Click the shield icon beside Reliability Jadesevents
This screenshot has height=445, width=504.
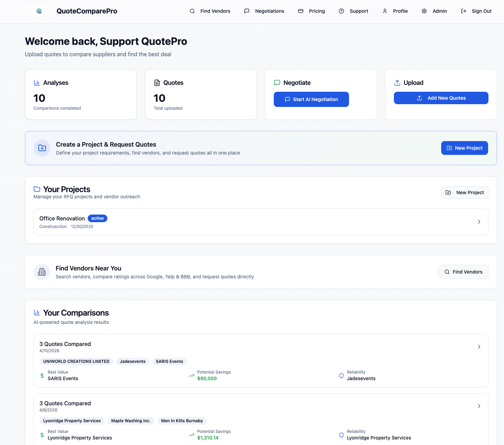[341, 376]
